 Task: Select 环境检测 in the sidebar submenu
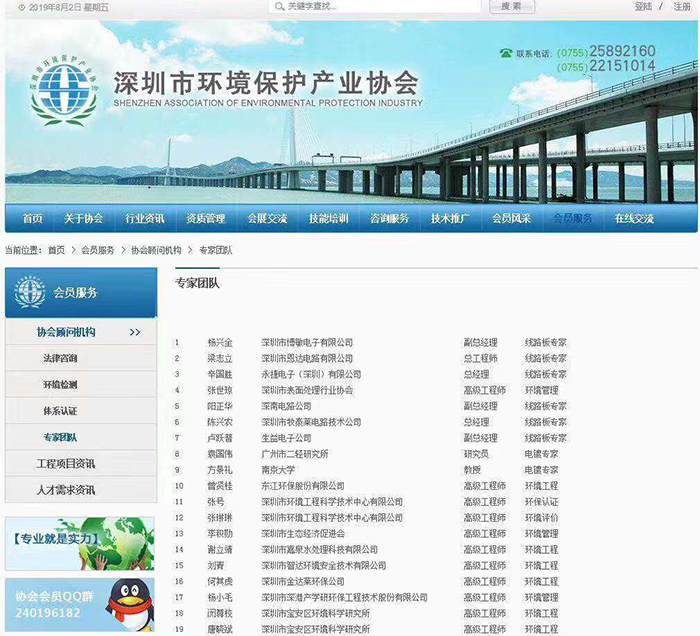(60, 384)
